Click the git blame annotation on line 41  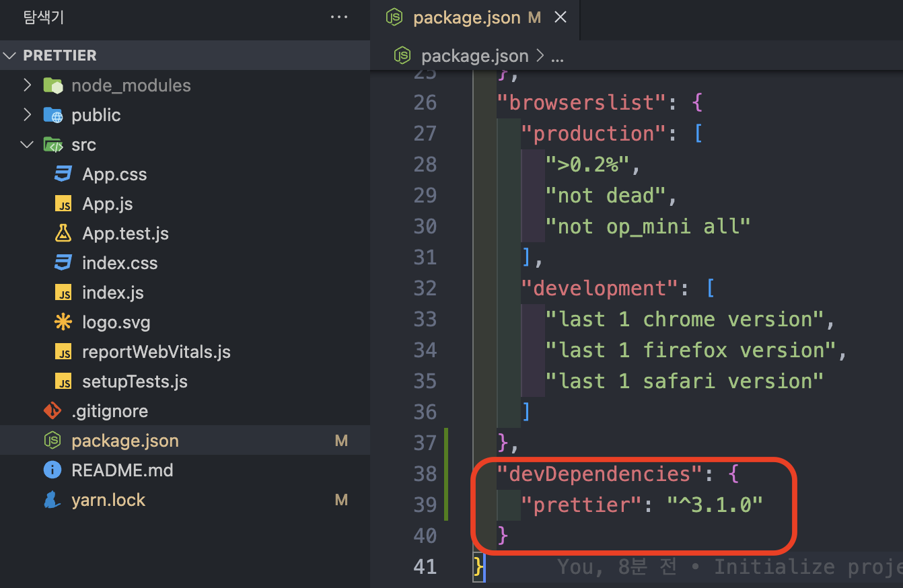click(730, 567)
